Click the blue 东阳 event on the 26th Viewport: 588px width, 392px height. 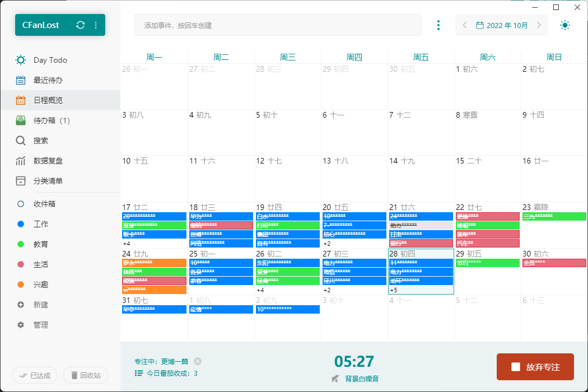[x=288, y=263]
